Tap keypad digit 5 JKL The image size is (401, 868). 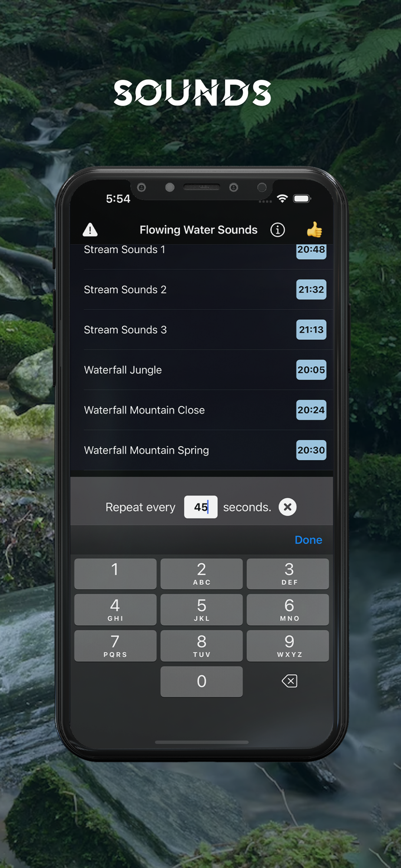(202, 610)
